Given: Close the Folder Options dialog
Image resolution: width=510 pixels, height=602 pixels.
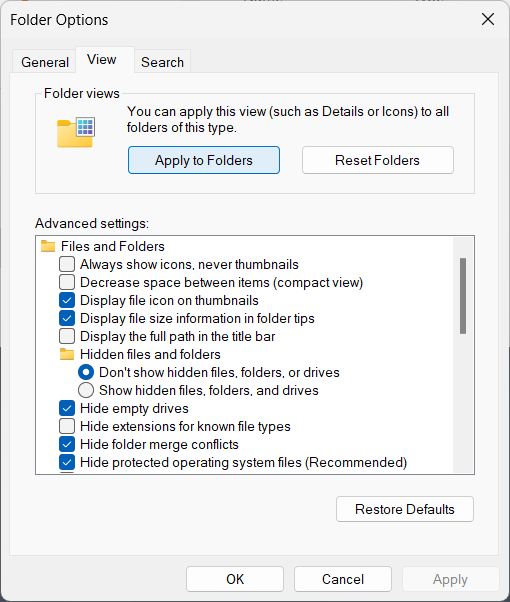Looking at the screenshot, I should click(x=488, y=19).
